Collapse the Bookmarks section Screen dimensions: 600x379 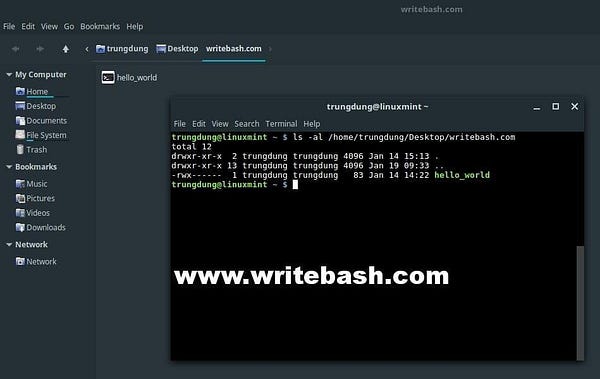pos(9,167)
